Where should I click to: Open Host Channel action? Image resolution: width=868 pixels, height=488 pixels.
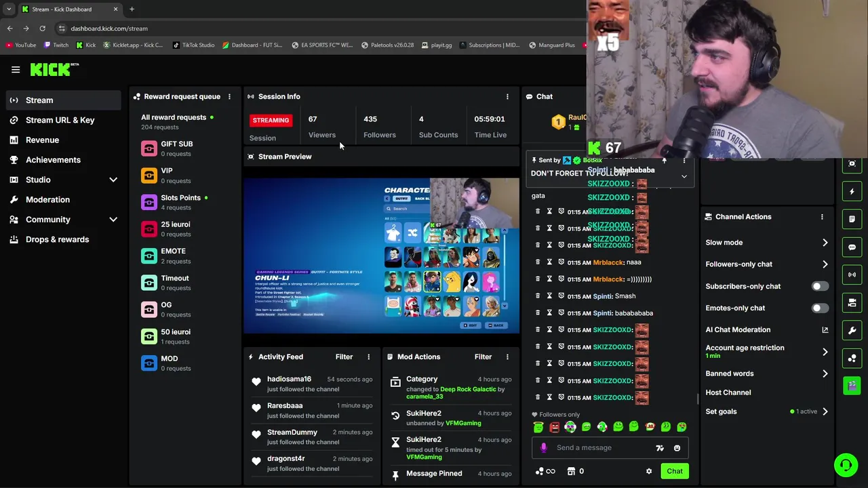tap(728, 392)
